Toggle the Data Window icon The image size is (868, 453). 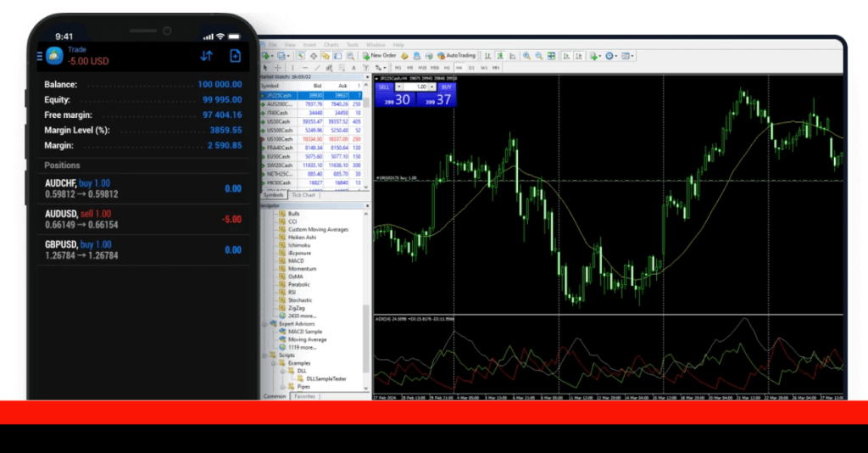pos(314,56)
